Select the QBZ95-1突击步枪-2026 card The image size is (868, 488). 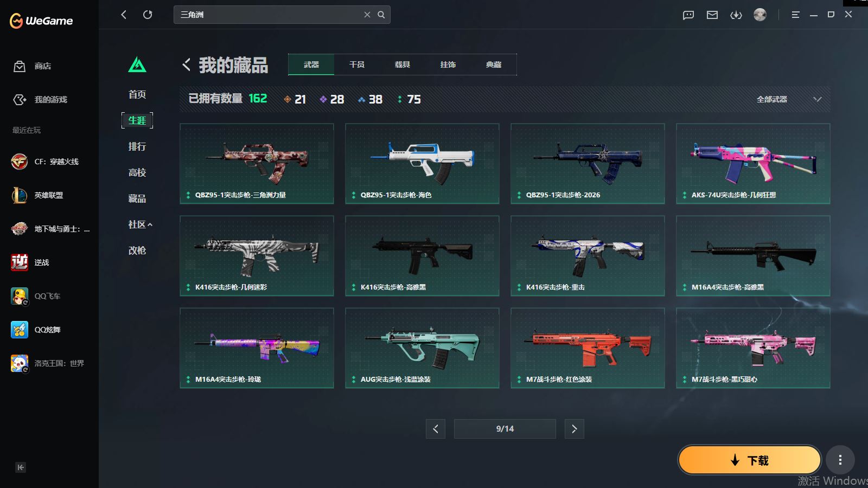pyautogui.click(x=588, y=164)
